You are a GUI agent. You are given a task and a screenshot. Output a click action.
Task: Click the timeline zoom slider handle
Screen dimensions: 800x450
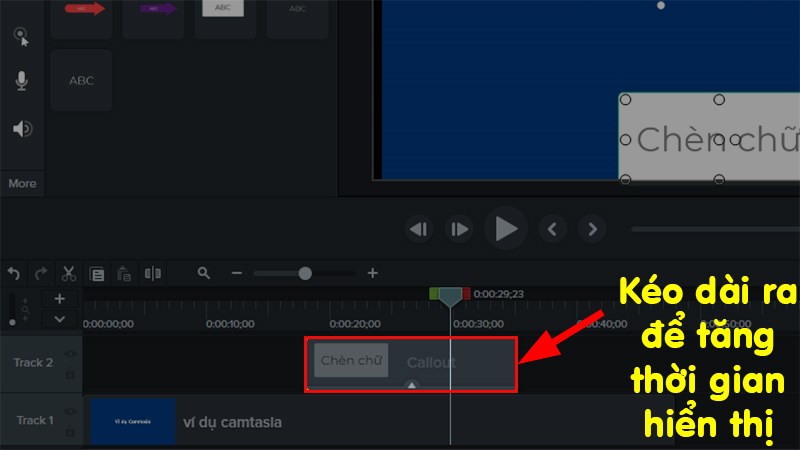[305, 274]
